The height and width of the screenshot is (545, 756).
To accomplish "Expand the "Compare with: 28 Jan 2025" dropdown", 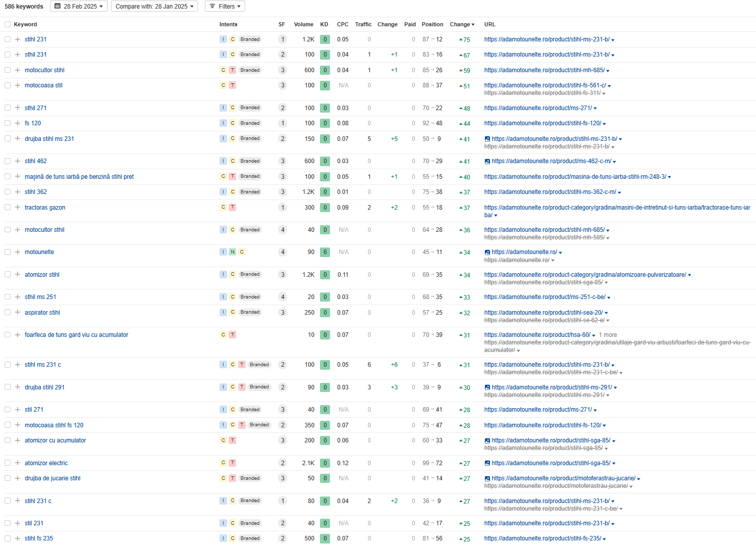I will pyautogui.click(x=154, y=7).
